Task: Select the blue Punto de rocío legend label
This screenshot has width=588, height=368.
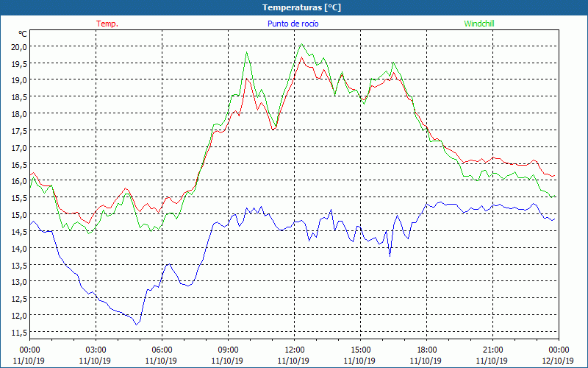Action: 293,24
